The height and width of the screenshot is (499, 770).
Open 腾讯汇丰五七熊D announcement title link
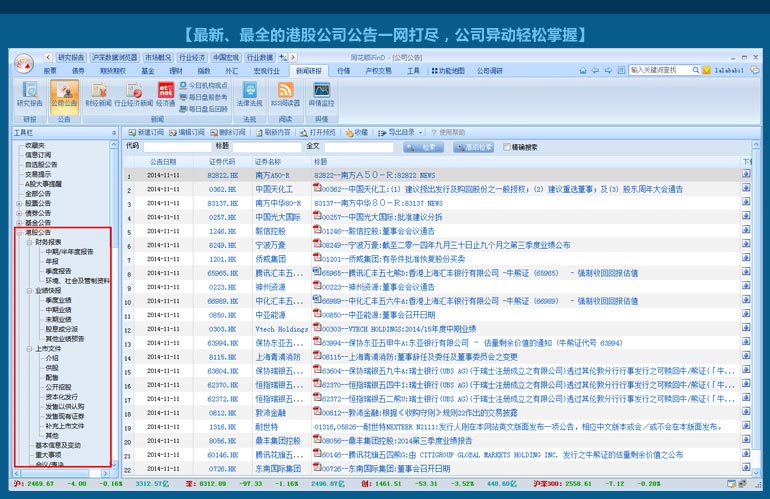coord(480,273)
